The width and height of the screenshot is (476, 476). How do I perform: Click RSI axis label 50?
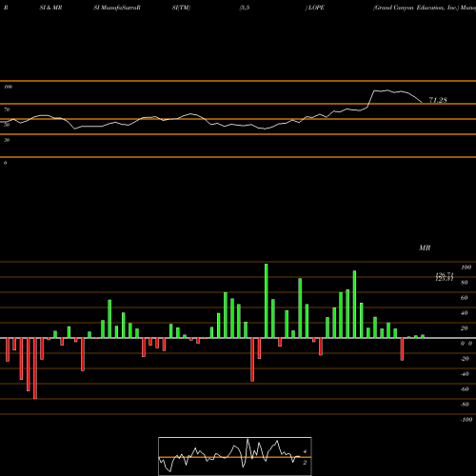click(x=7, y=125)
